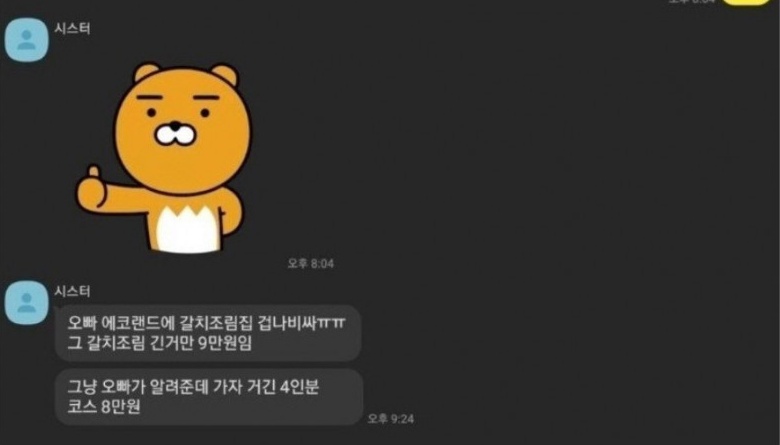This screenshot has height=445, width=780.
Task: Select message starting with 오빠 에코랜드에
Action: pos(207,333)
